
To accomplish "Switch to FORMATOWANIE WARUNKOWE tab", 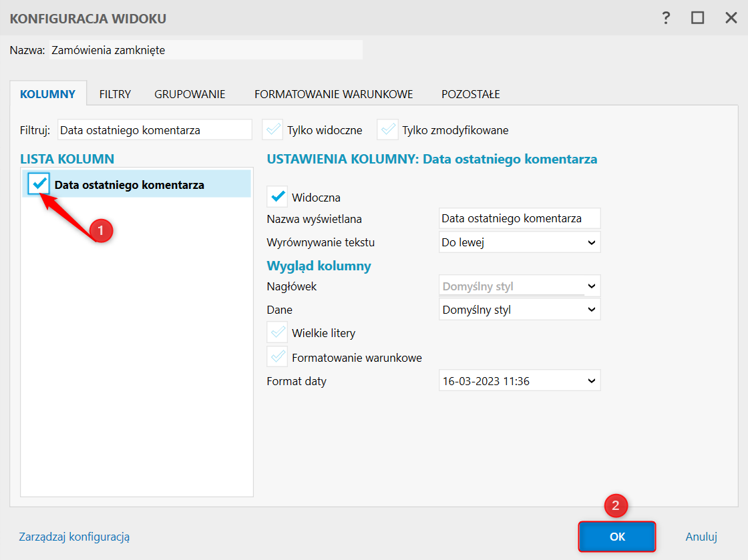I will [333, 94].
